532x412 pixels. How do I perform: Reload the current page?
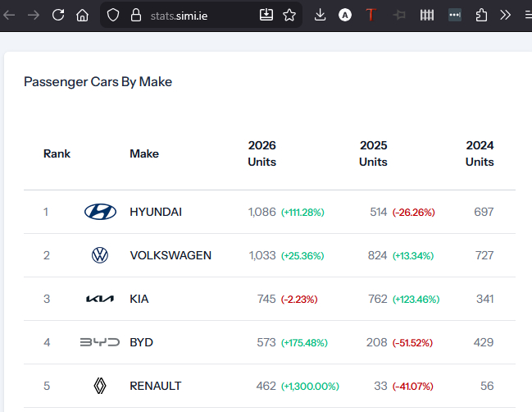tap(58, 15)
